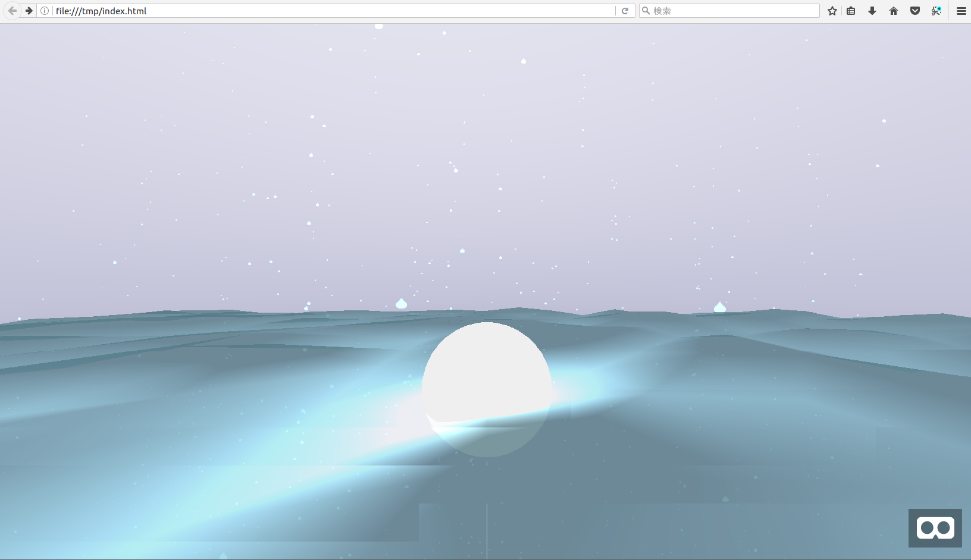Show bookmarks list
Screen dimensions: 971x560
(x=851, y=11)
